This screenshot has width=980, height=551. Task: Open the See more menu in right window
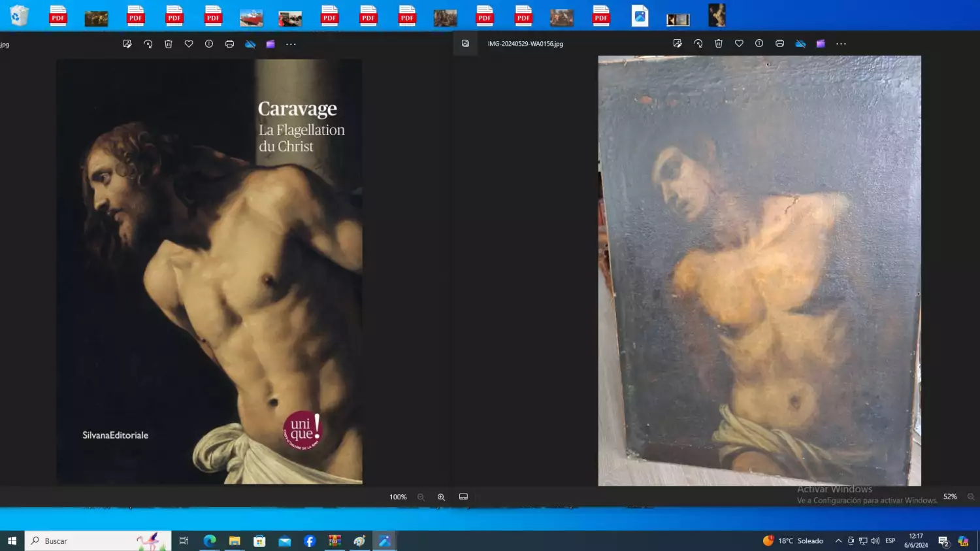click(841, 44)
